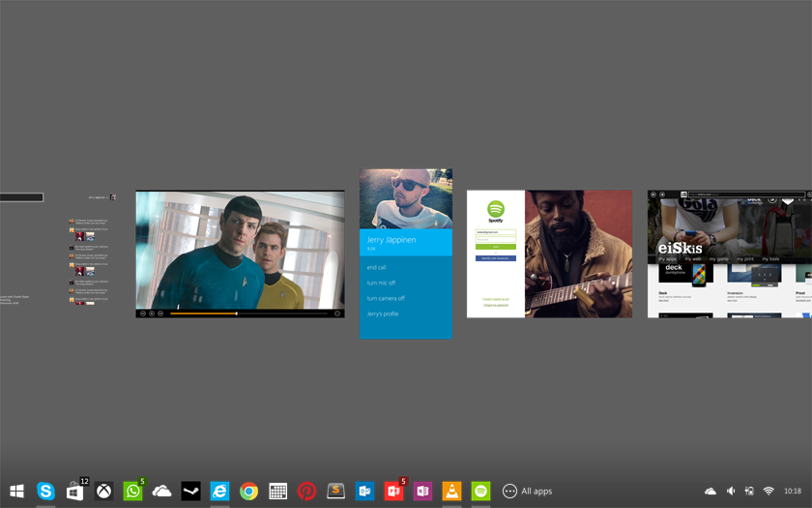Click the round icon at video bar's right end
Screen dimensions: 812x508
click(337, 314)
